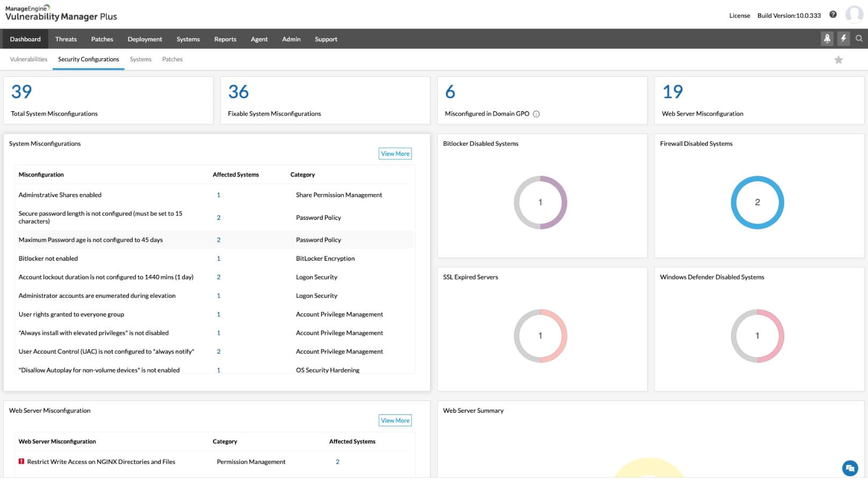Select the Security Configurations tab
Screen dimensions: 868x480
(89, 59)
